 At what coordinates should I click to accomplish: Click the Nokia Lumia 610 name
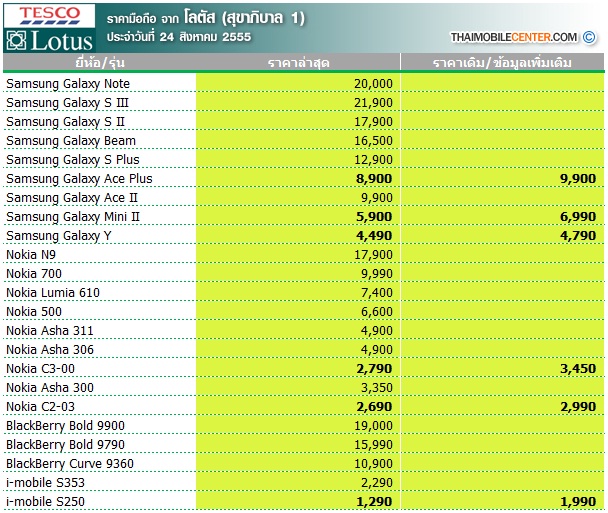(53, 293)
